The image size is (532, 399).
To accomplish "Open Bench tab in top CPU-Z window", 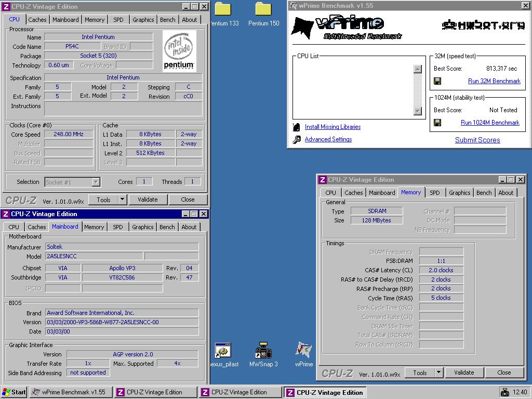I will coord(168,20).
